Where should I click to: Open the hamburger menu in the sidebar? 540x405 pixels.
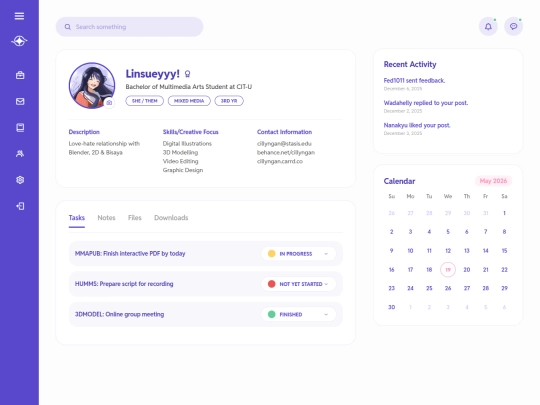coord(19,16)
